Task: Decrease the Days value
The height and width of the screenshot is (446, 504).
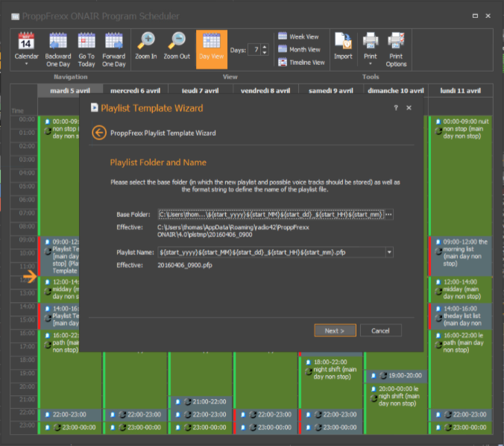Action: click(265, 53)
